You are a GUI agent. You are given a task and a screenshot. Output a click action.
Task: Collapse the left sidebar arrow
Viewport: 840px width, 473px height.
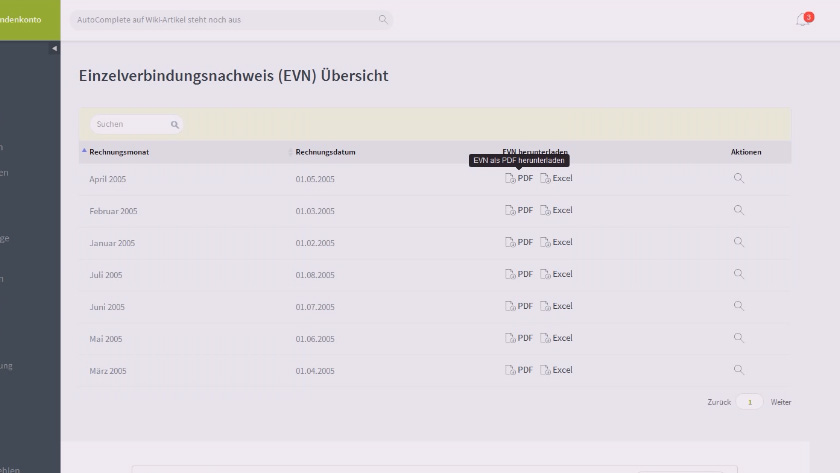[54, 48]
